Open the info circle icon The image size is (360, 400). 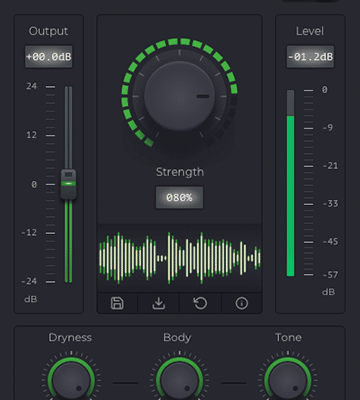tap(242, 303)
